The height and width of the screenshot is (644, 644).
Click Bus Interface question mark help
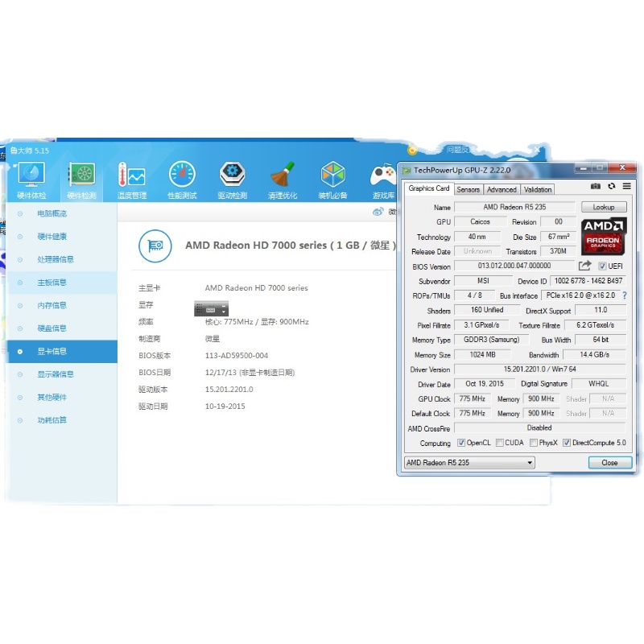pos(625,295)
